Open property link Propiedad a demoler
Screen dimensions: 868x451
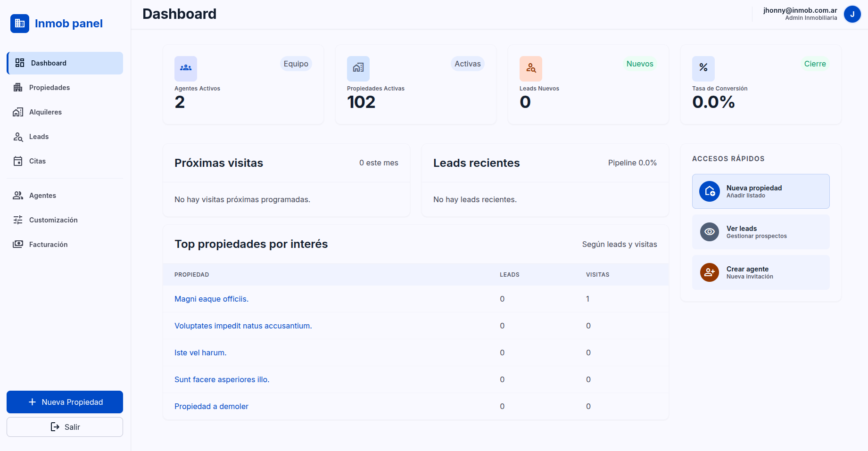tap(211, 406)
